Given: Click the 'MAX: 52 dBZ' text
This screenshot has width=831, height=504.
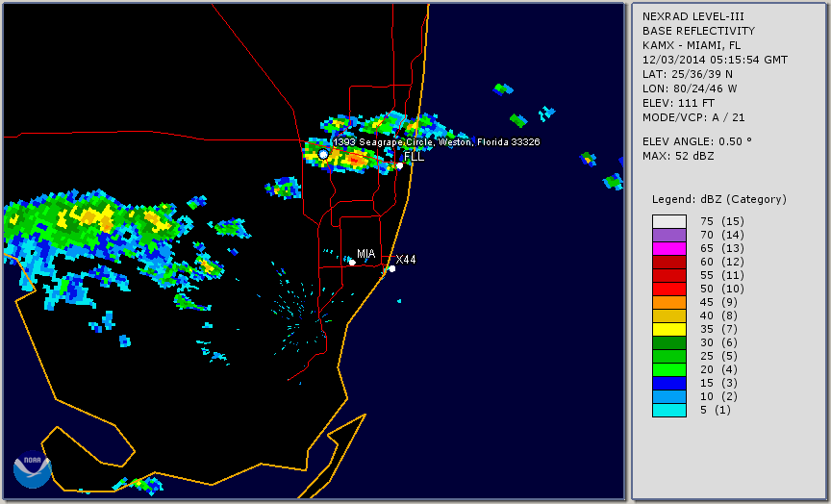Looking at the screenshot, I should [x=678, y=156].
